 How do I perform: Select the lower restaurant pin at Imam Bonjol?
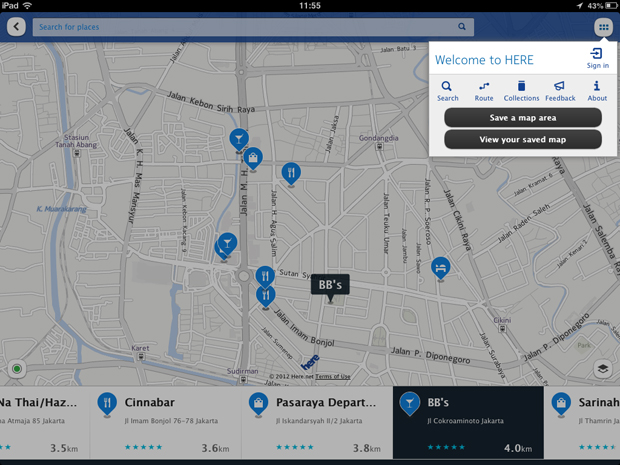pos(266,297)
